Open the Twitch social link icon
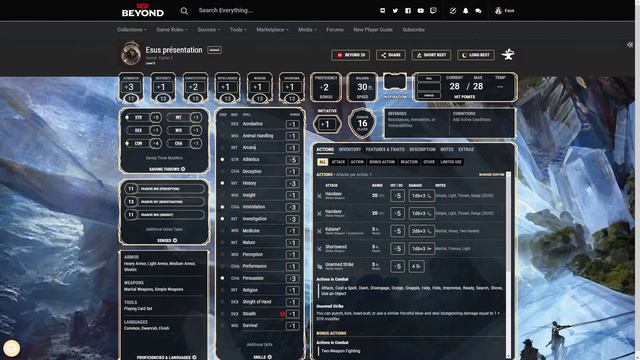 [433, 11]
